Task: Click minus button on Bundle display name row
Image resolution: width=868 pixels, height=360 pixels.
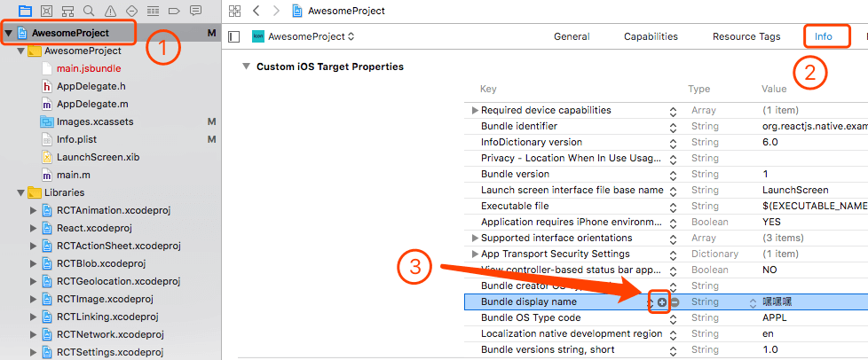Action: 675,302
